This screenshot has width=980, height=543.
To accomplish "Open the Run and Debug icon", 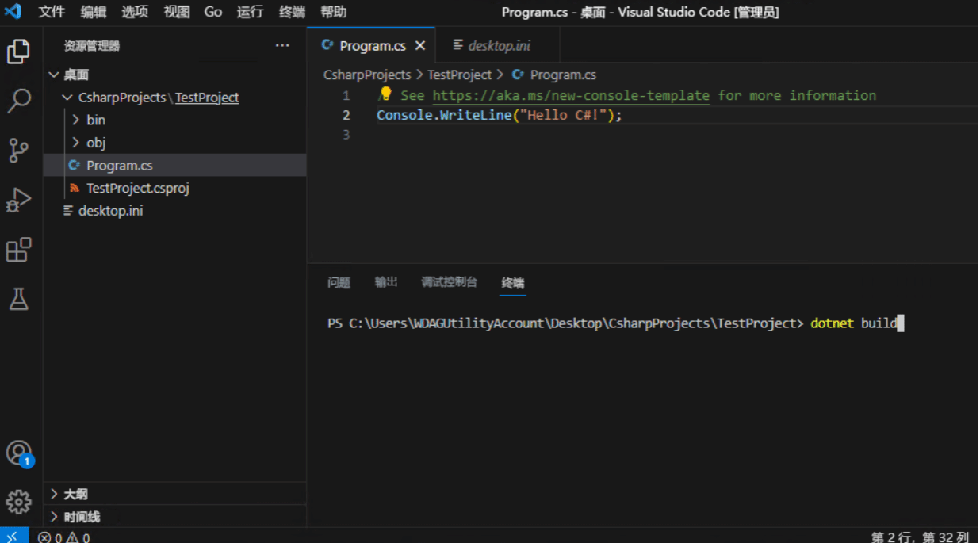I will pyautogui.click(x=18, y=200).
